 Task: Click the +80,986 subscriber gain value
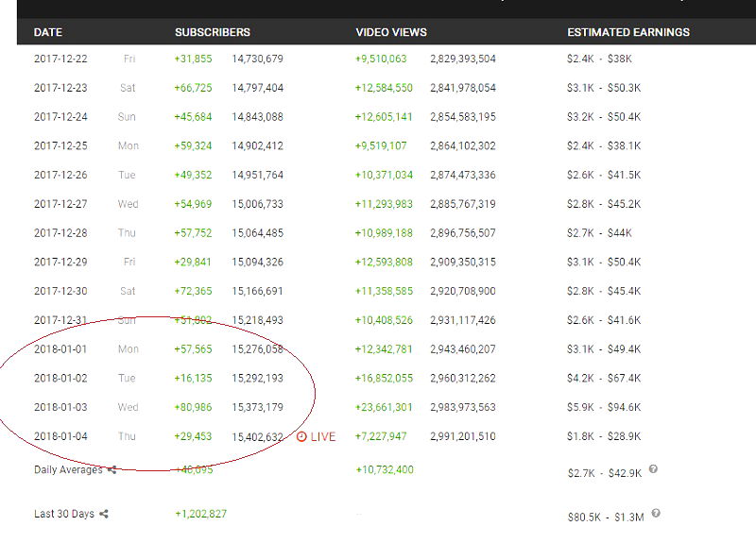point(194,407)
